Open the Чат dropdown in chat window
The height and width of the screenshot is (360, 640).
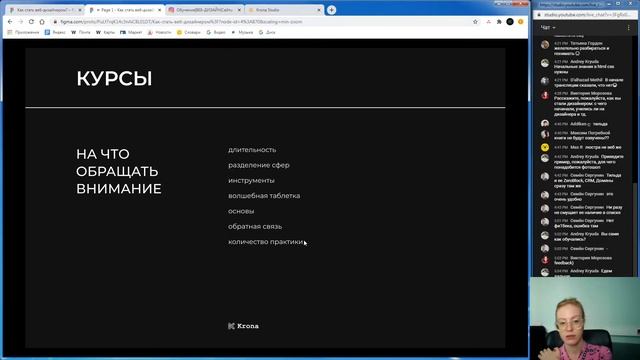(x=548, y=27)
